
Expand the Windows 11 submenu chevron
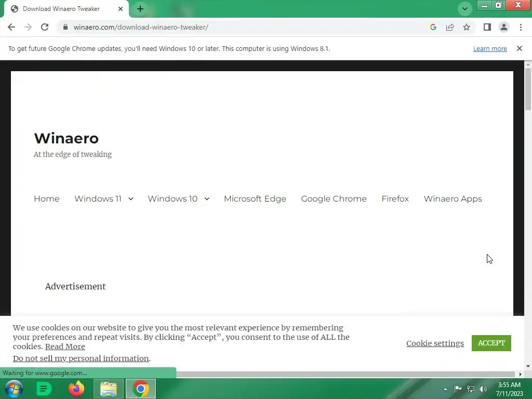131,199
